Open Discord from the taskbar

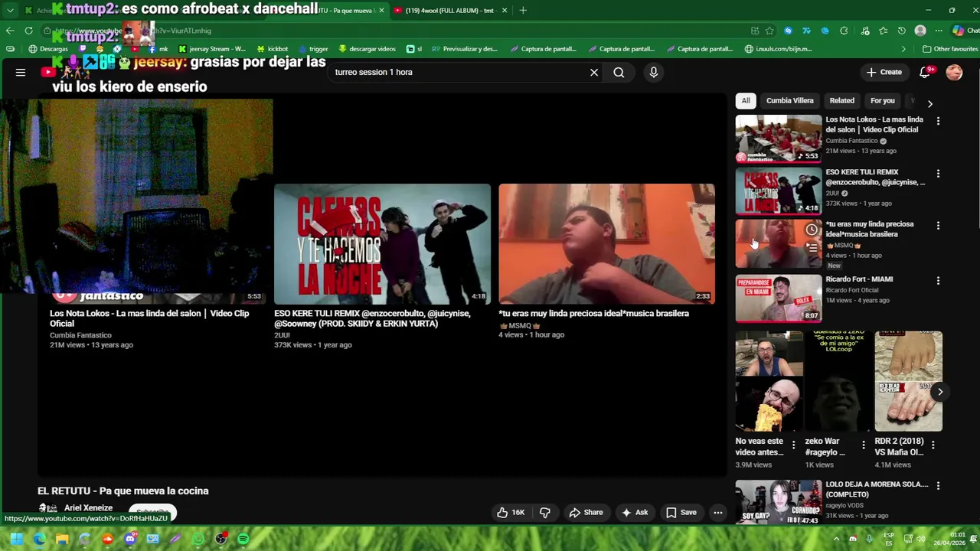130,540
